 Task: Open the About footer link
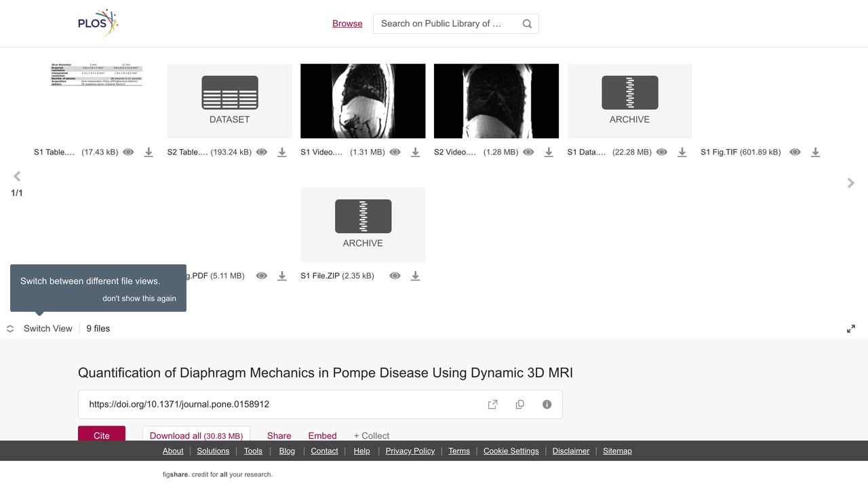(173, 451)
